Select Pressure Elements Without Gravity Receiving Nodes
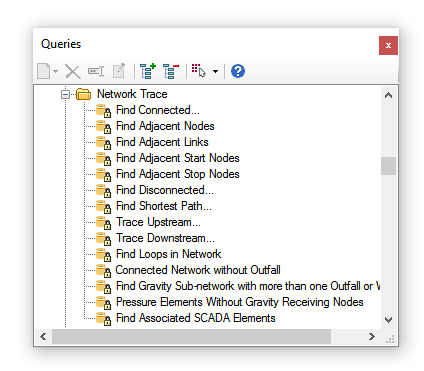The height and width of the screenshot is (371, 424). pos(239,302)
